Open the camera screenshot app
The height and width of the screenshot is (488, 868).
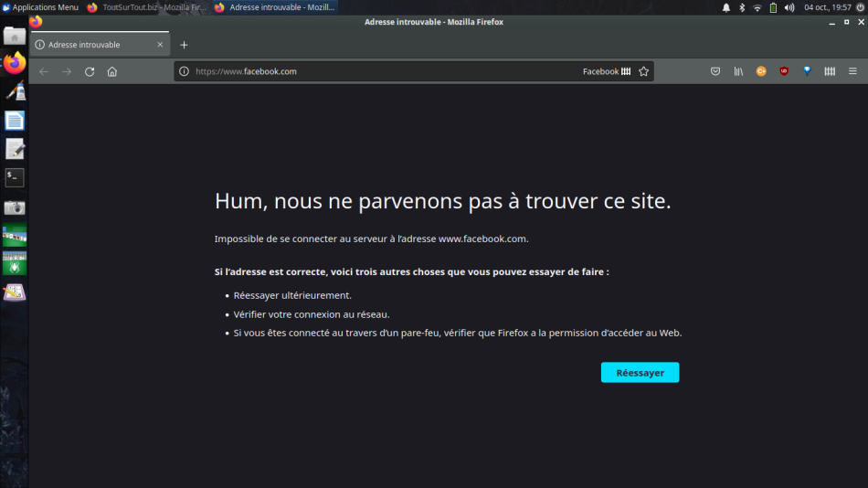click(15, 207)
